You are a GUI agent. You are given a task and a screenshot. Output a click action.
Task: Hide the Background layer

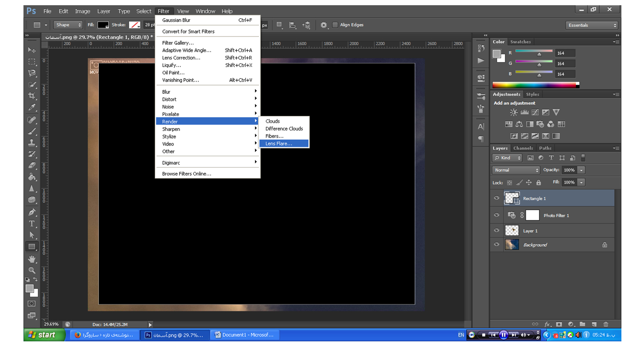click(497, 245)
